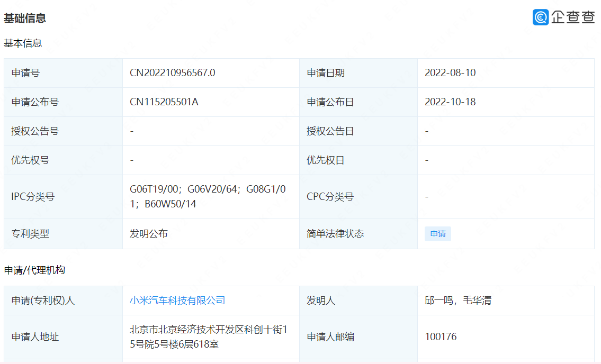Select application number CN202210956567.0

173,73
